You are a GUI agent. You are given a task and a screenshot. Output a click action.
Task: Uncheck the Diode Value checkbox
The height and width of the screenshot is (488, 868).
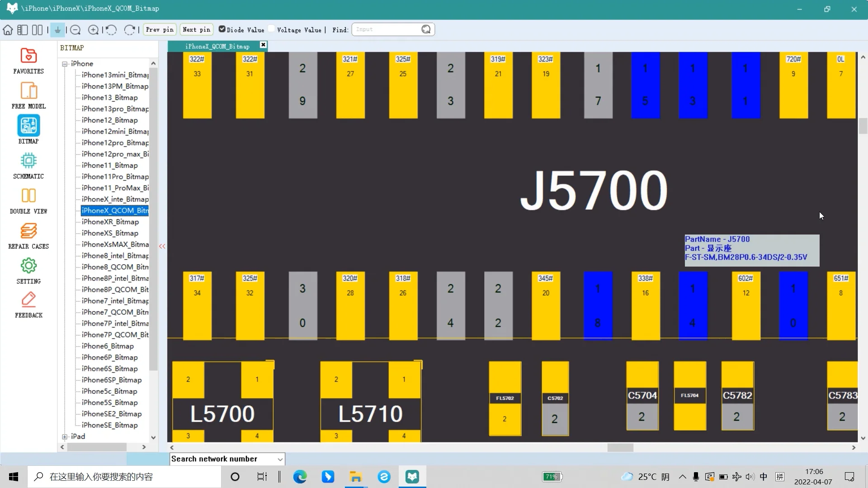click(222, 29)
